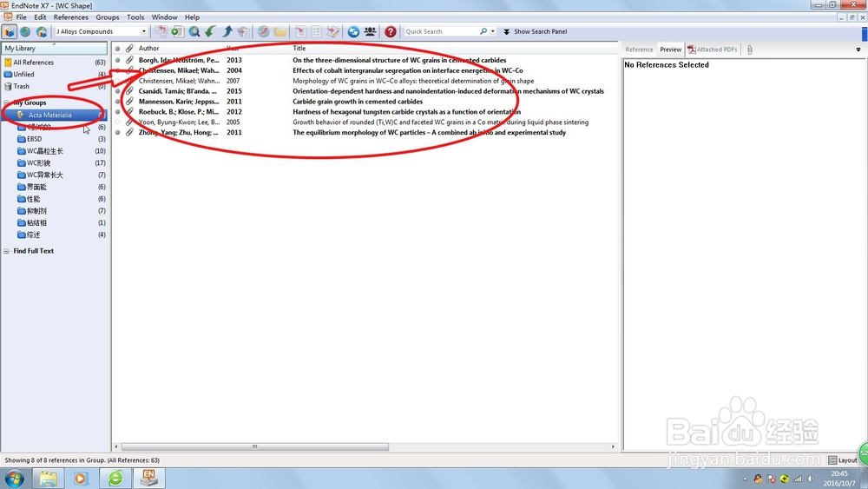Open Windows Start button
This screenshot has height=489, width=868.
pos(14,478)
